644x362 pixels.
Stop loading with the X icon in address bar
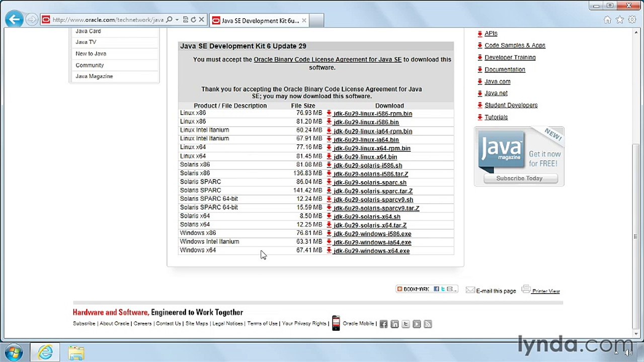click(x=201, y=20)
